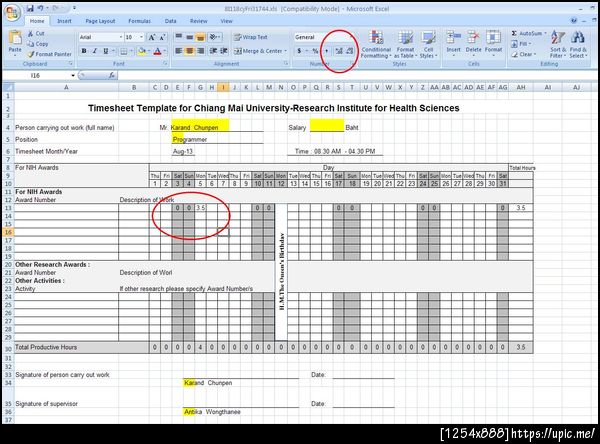Image resolution: width=600 pixels, height=444 pixels.
Task: Toggle Italic formatting
Action: coord(95,51)
